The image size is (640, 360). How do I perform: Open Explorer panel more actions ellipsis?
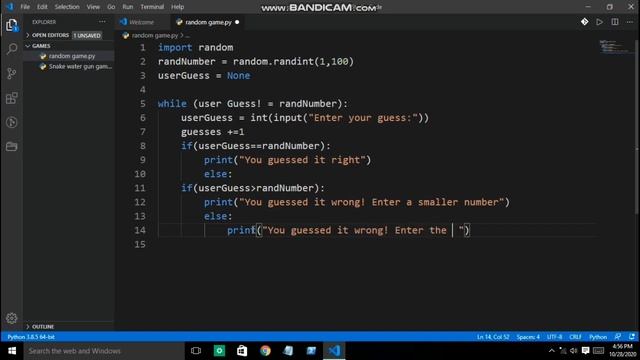[102, 22]
